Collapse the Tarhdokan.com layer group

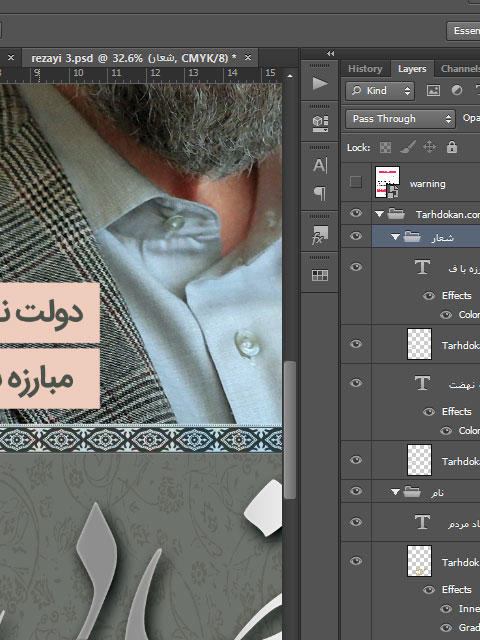tap(380, 214)
